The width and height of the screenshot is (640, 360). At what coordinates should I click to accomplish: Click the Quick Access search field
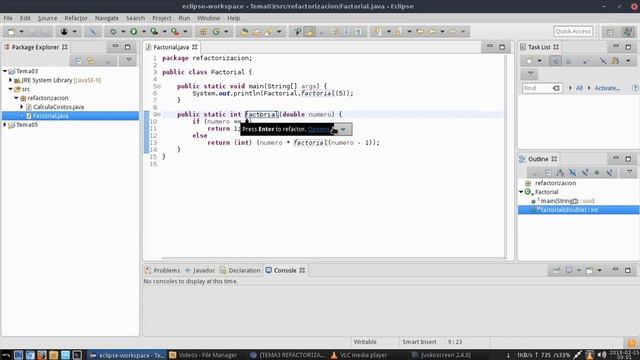(x=573, y=31)
